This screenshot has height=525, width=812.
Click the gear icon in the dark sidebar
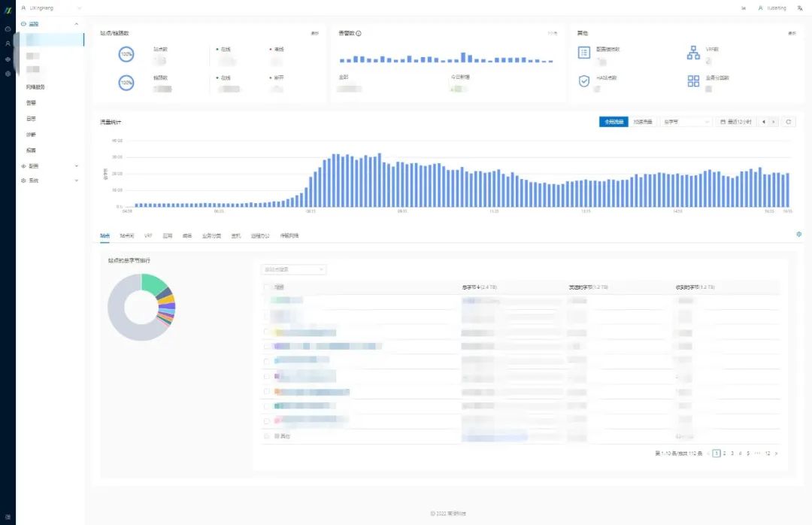pyautogui.click(x=8, y=74)
